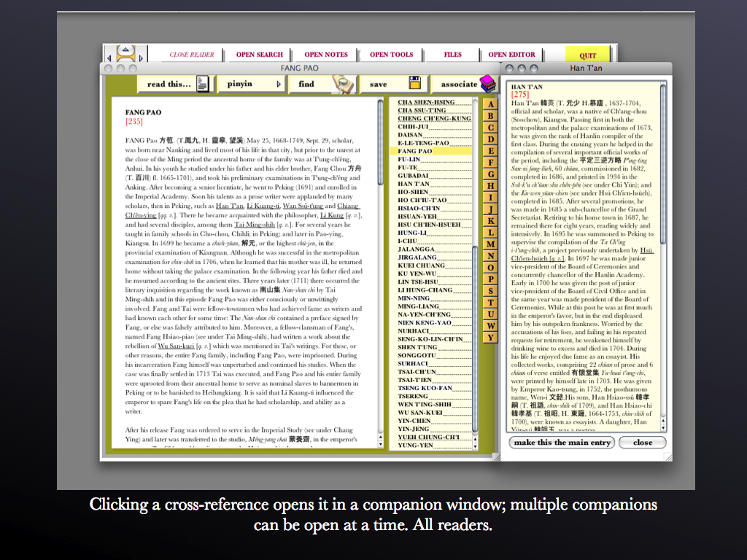
Task: Click the read this document icon
Action: click(202, 84)
